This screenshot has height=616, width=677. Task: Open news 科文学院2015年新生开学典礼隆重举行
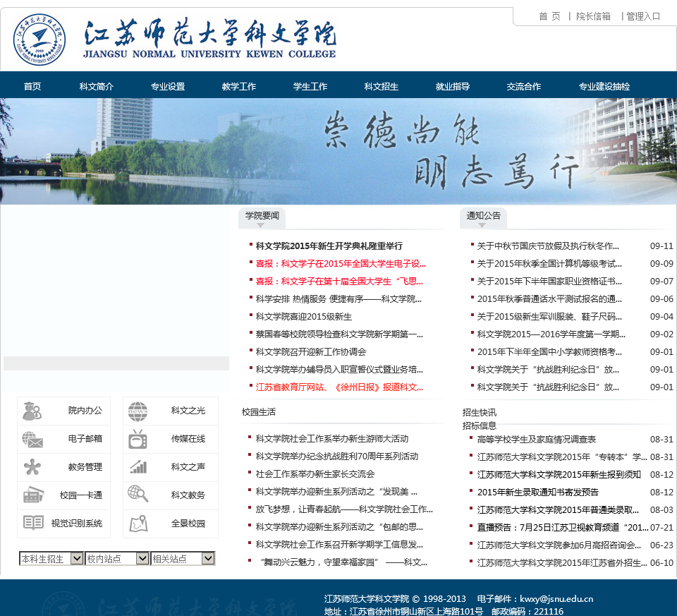tap(329, 246)
